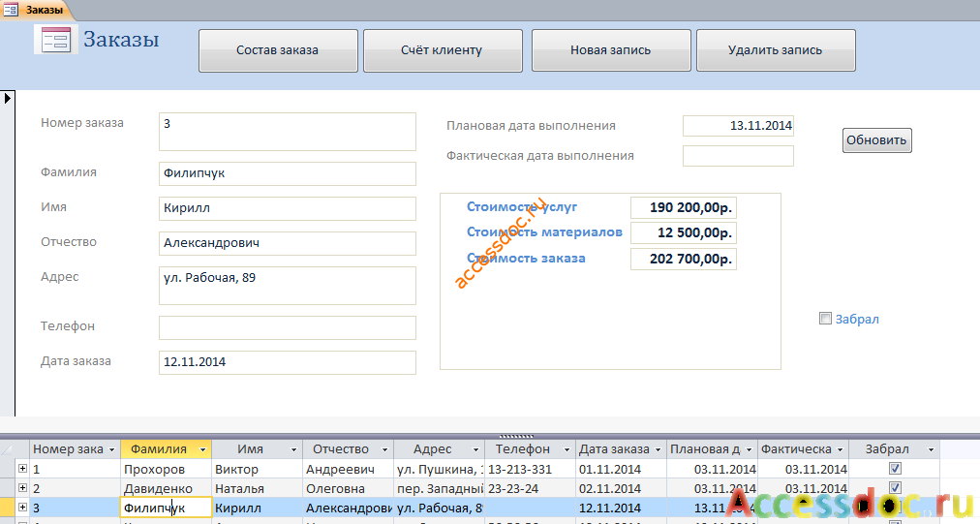Open Дата заказа column filter dropdown
Viewport: 980px width, 524px height.
[x=658, y=449]
